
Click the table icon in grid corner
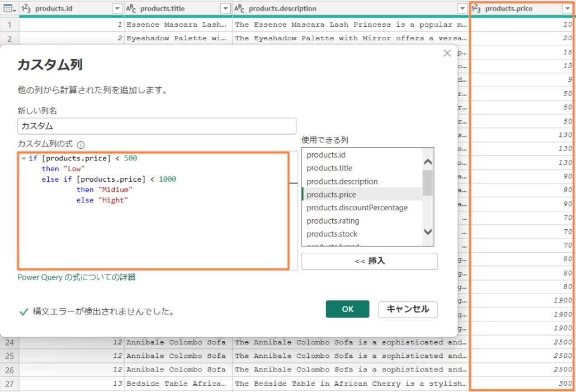(9, 8)
